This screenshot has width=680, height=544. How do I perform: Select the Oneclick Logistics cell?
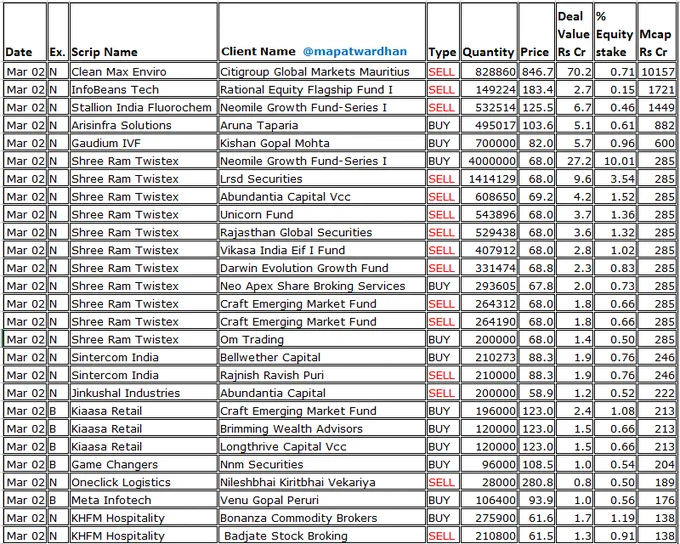pyautogui.click(x=144, y=482)
